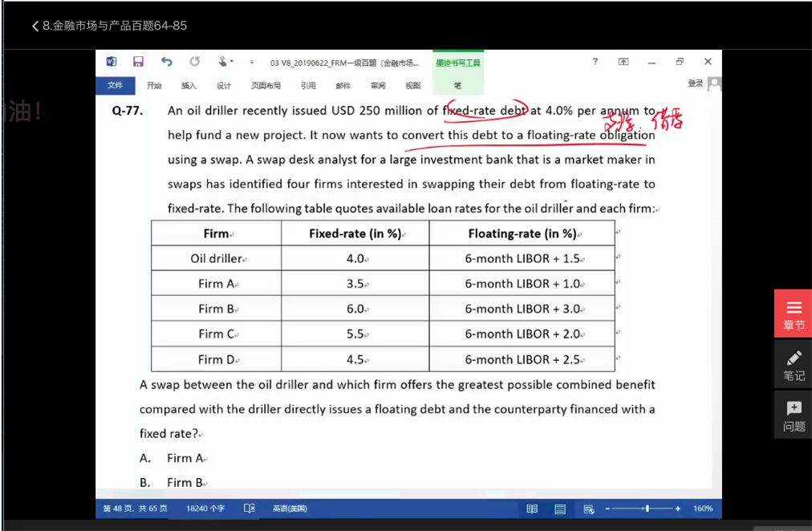Click the zoom out minus button
This screenshot has height=531, width=812.
pyautogui.click(x=607, y=509)
